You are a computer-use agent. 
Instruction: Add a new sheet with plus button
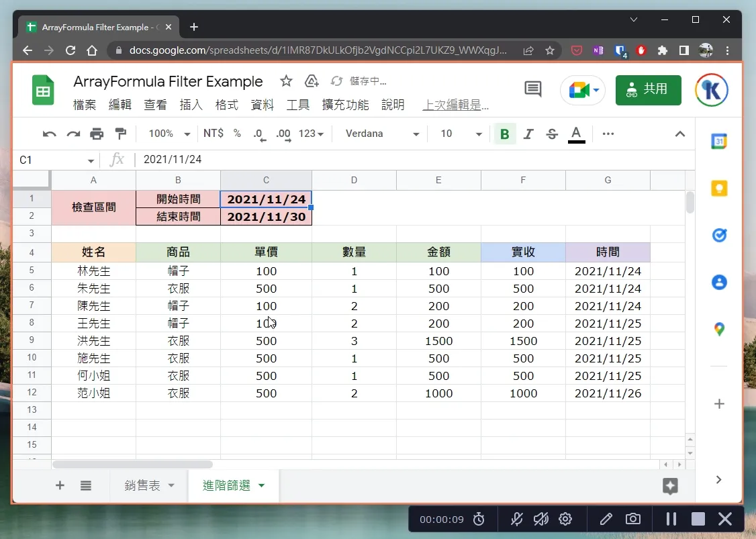(x=60, y=485)
